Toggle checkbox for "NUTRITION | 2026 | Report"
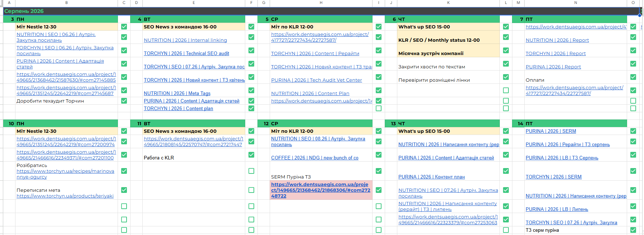This screenshot has height=235, width=644. pos(633,37)
